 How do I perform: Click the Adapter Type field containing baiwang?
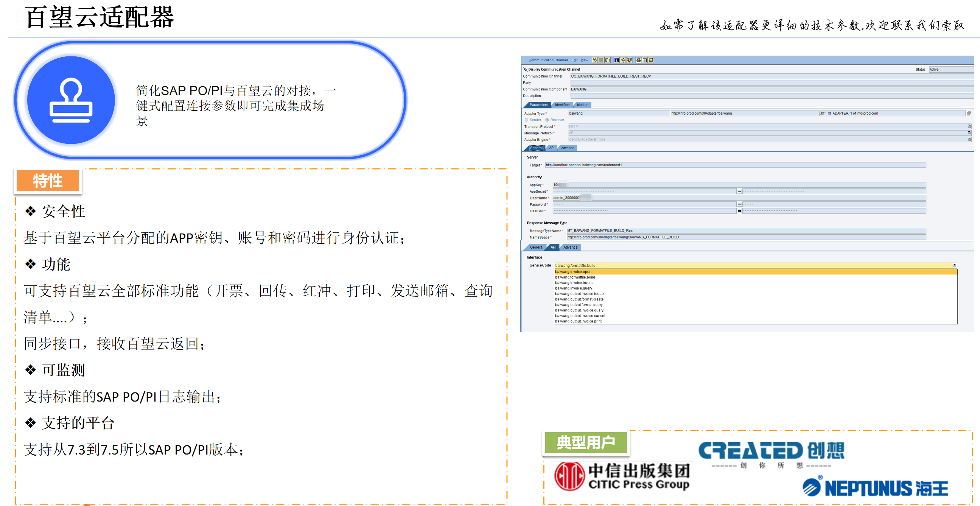[x=619, y=114]
